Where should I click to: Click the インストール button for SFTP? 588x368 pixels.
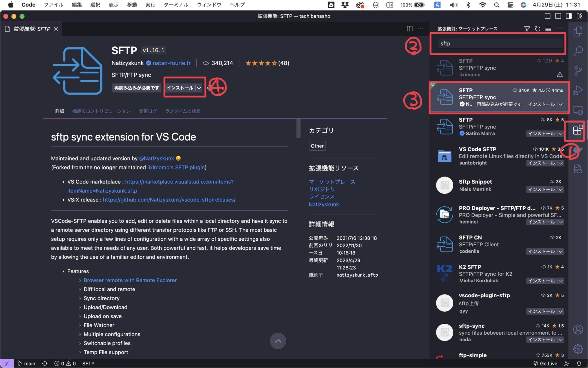[x=180, y=88]
